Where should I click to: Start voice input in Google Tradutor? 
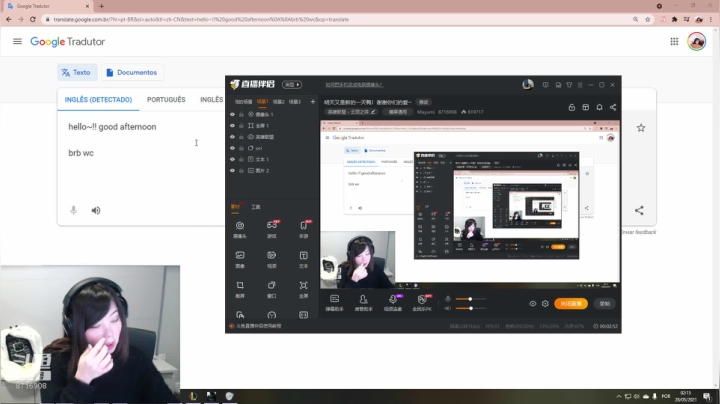[x=73, y=210]
